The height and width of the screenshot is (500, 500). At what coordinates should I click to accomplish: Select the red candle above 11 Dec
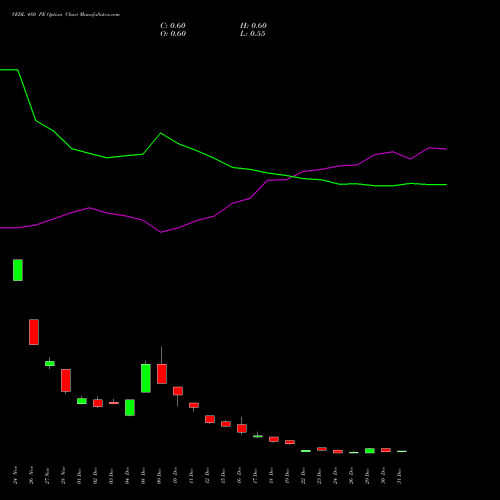pos(194,405)
